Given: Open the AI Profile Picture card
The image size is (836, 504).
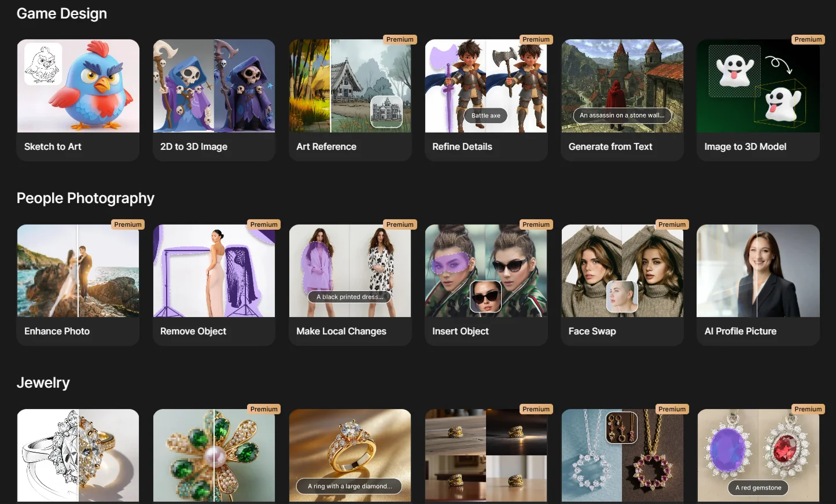Looking at the screenshot, I should click(x=758, y=285).
